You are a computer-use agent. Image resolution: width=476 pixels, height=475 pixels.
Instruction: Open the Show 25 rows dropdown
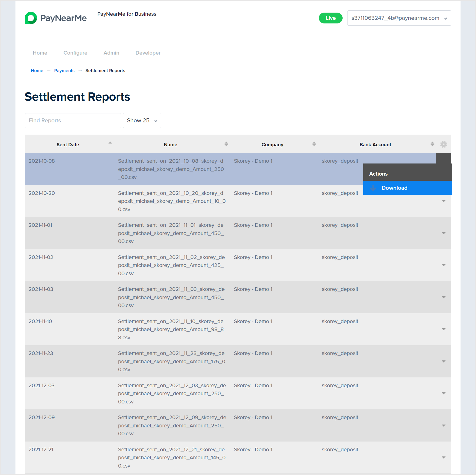click(142, 120)
